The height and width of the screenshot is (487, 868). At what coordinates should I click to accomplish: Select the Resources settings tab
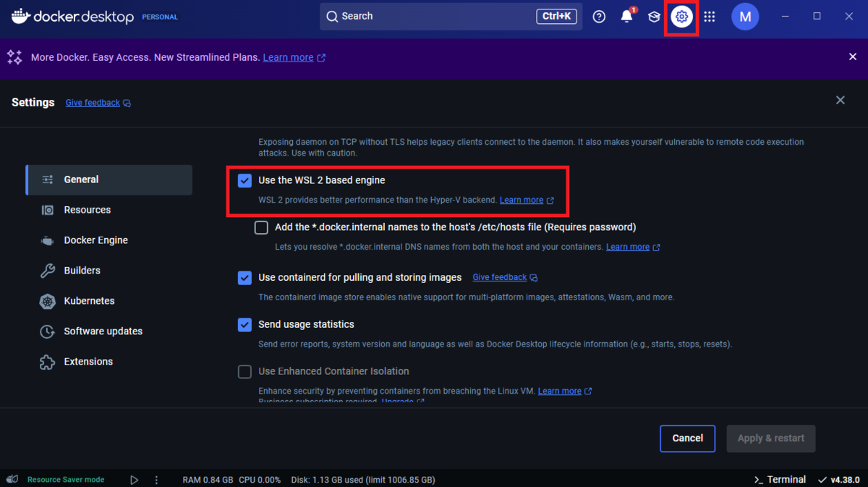pyautogui.click(x=109, y=210)
